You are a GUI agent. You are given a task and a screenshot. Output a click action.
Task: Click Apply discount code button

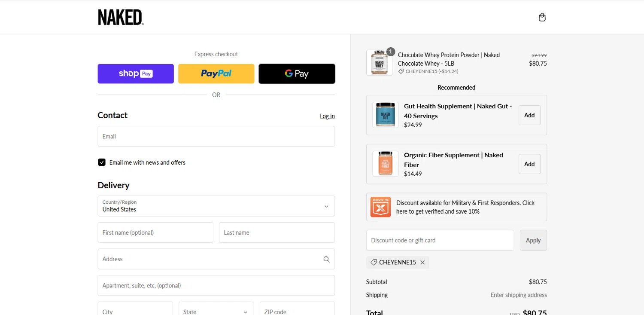(x=533, y=240)
